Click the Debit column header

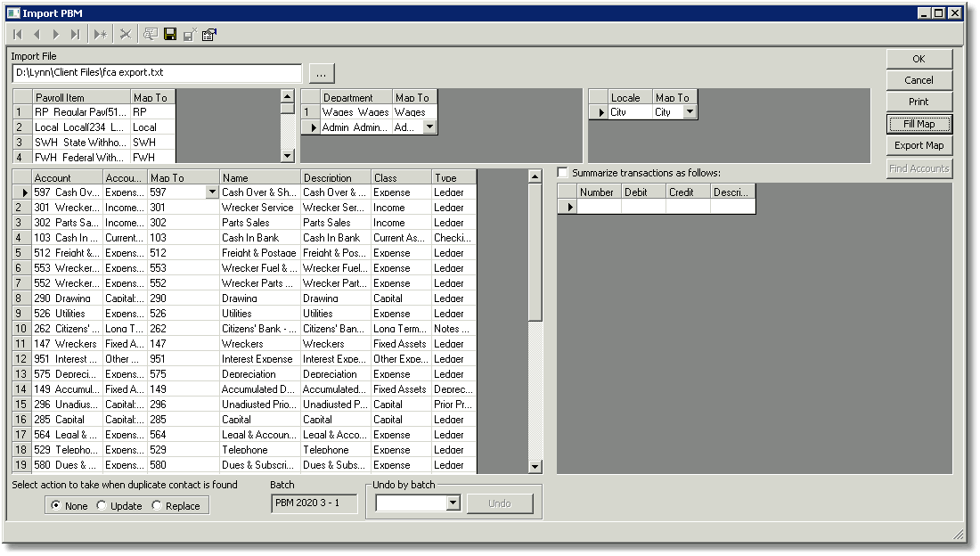[644, 192]
